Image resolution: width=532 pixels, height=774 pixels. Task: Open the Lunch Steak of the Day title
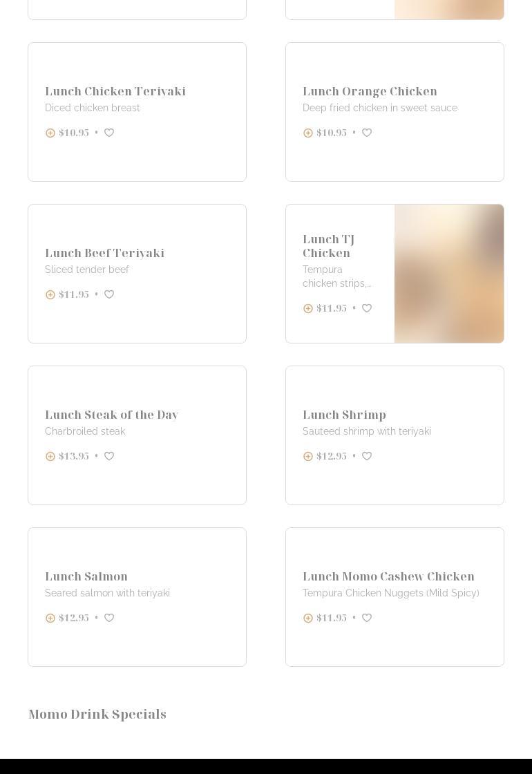pyautogui.click(x=112, y=415)
